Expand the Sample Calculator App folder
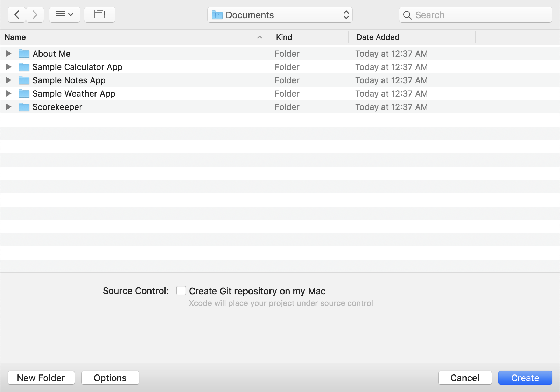 (9, 67)
